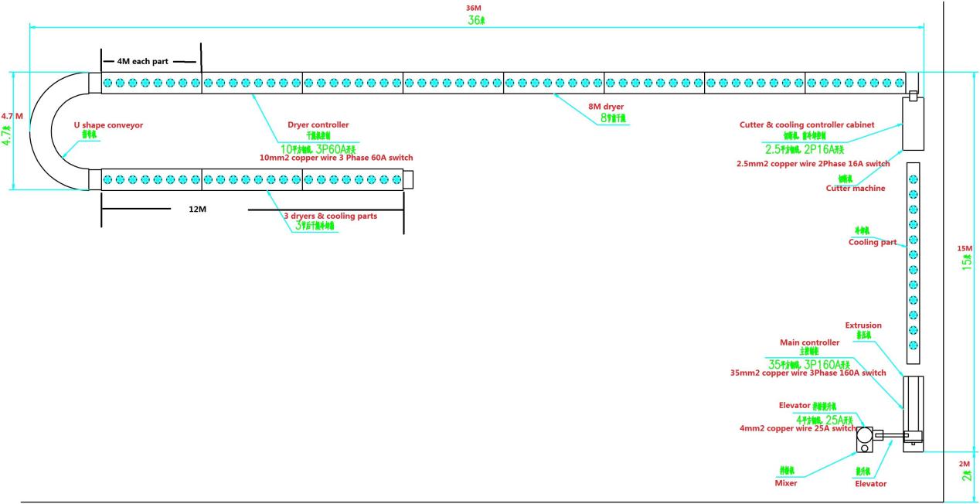Click the Cutter & cooling controller cabinet box
The width and height of the screenshot is (980, 504).
913,124
